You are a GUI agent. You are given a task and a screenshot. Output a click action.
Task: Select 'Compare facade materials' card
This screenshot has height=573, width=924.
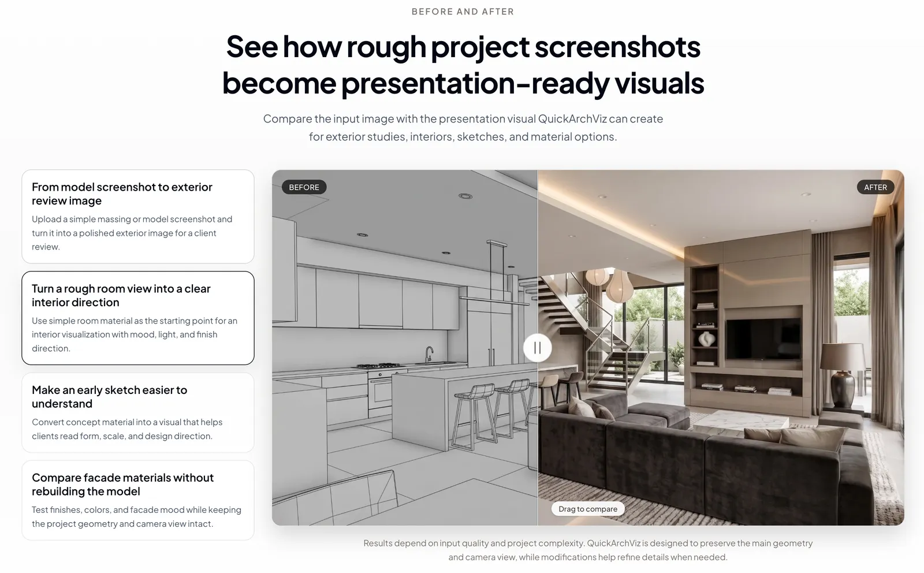[138, 500]
